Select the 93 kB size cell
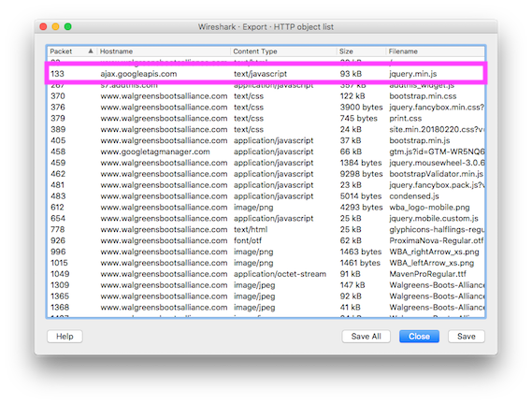This screenshot has width=532, height=404. pos(351,74)
